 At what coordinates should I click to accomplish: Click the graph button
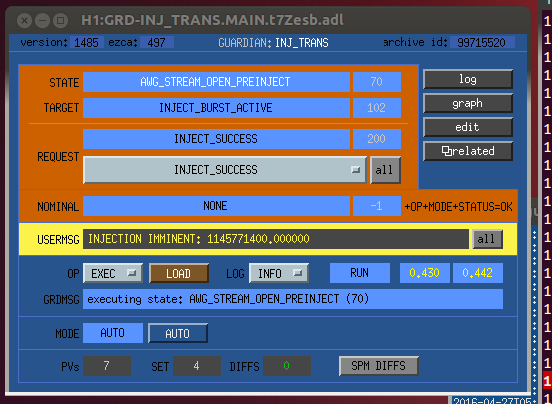(x=468, y=103)
